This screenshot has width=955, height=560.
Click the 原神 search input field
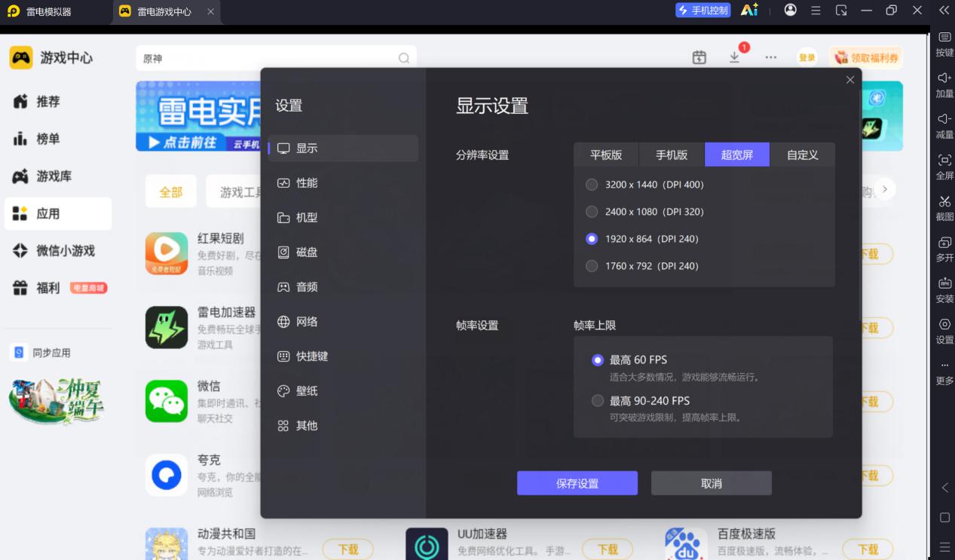click(276, 58)
